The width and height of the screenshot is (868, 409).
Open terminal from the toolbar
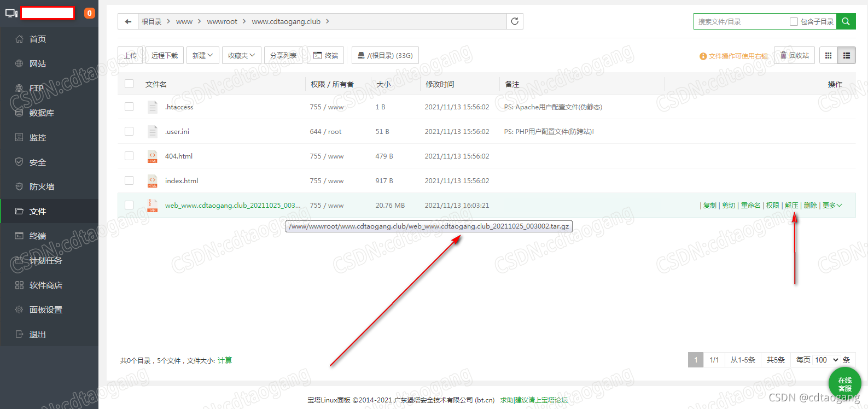[326, 55]
